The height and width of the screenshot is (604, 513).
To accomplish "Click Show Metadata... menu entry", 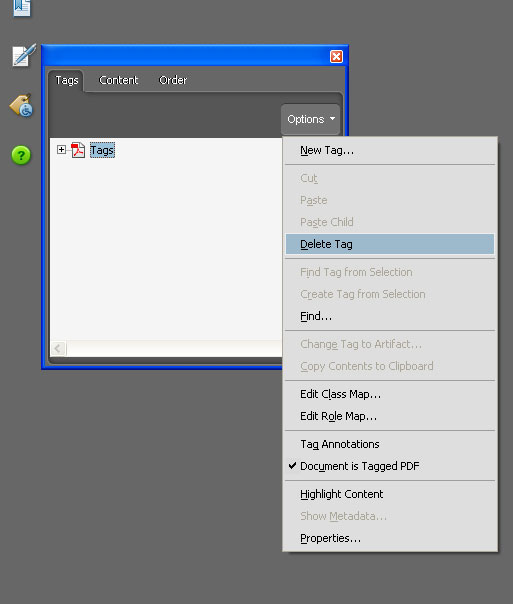I will coord(390,516).
